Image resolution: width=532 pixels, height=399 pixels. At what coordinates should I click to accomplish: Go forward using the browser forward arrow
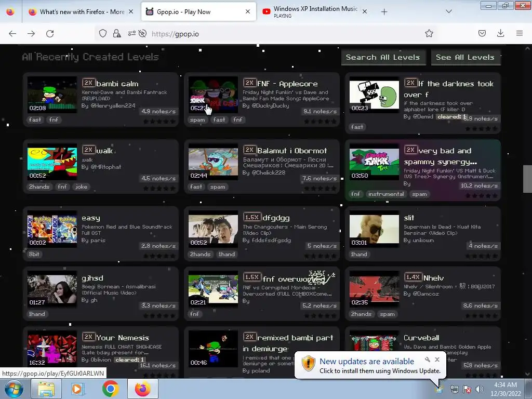click(31, 34)
